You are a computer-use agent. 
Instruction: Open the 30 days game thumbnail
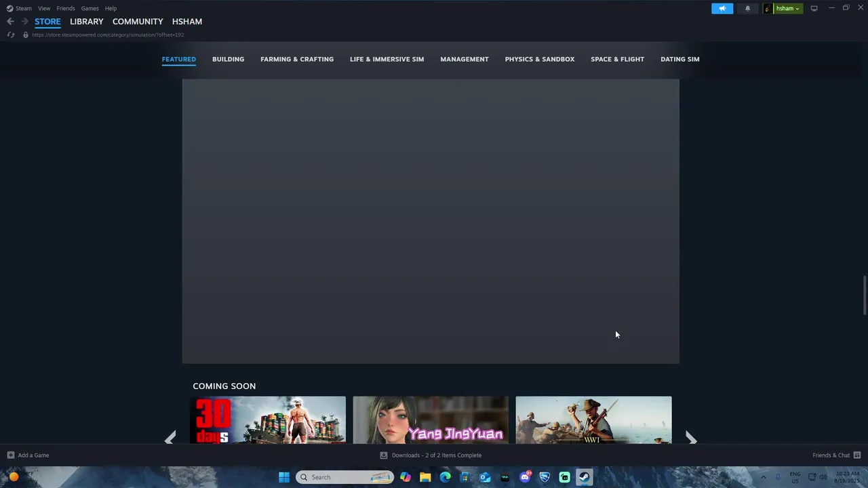268,420
